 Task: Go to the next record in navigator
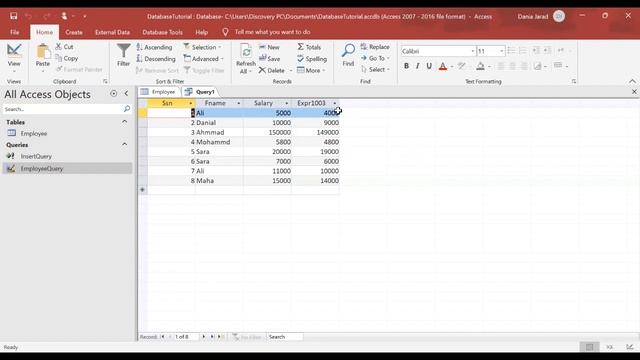pos(203,337)
